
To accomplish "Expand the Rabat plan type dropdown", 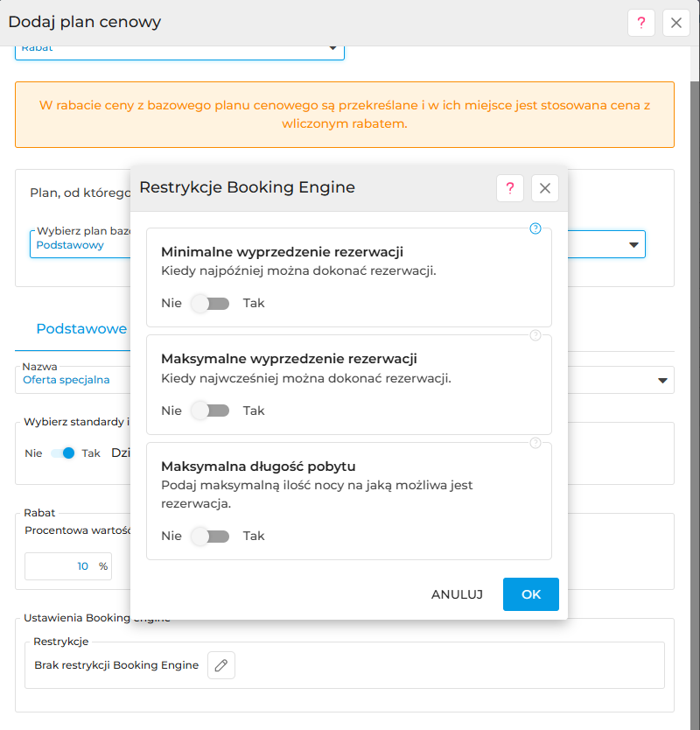I will pyautogui.click(x=332, y=48).
